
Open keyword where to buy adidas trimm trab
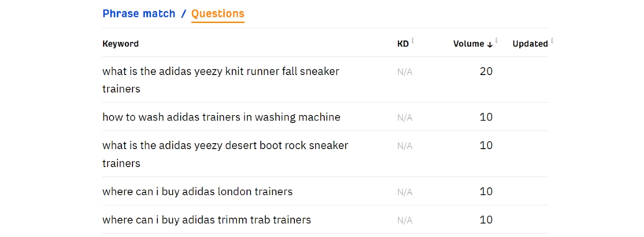[x=207, y=220]
